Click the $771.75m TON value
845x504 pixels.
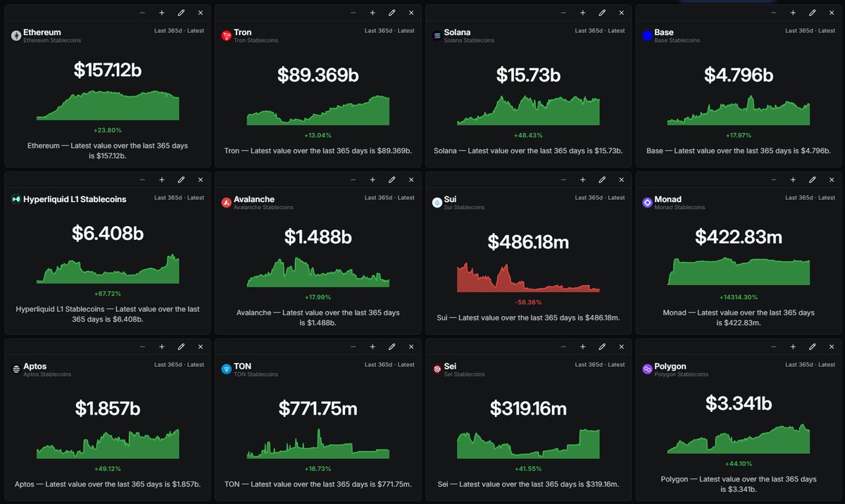tap(318, 409)
